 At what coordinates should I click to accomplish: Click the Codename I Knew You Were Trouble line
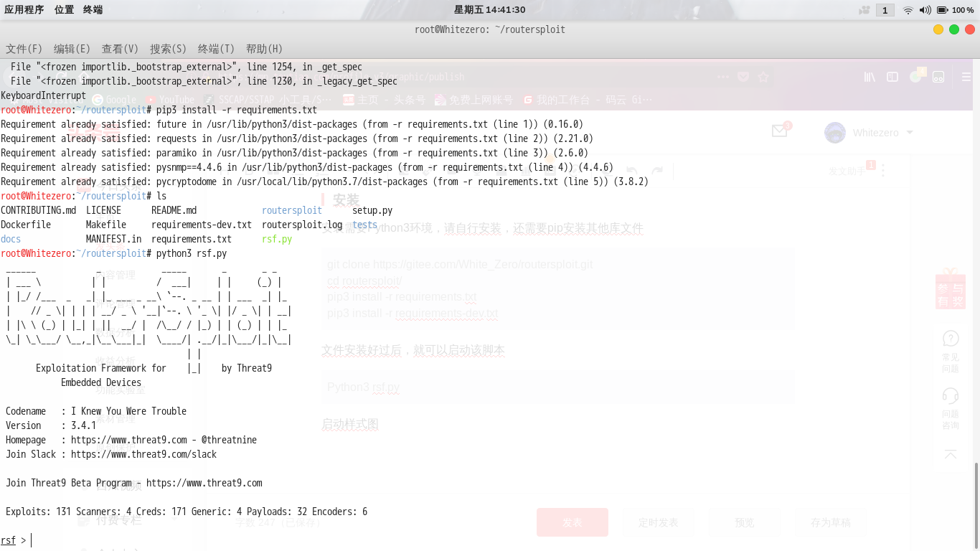click(x=96, y=411)
